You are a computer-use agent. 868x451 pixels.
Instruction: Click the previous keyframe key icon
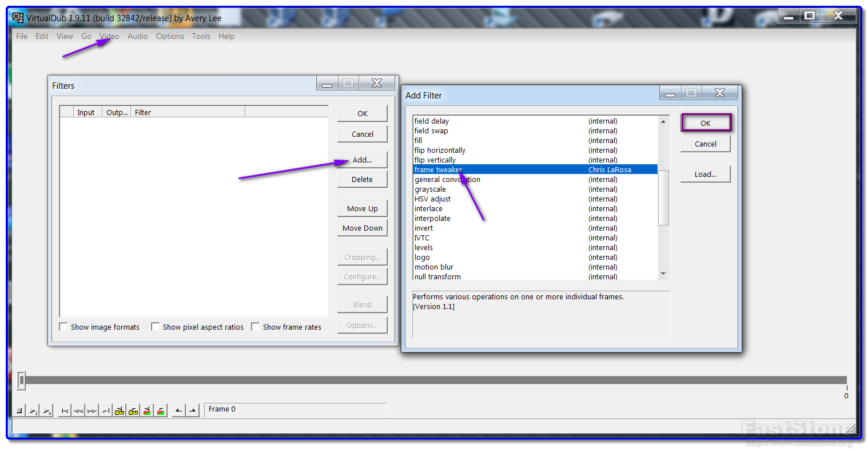click(x=120, y=410)
